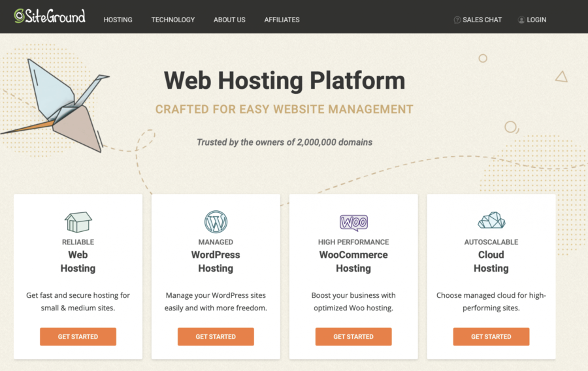The width and height of the screenshot is (588, 371).
Task: Click the Web Hosting Platform headline
Action: click(285, 80)
